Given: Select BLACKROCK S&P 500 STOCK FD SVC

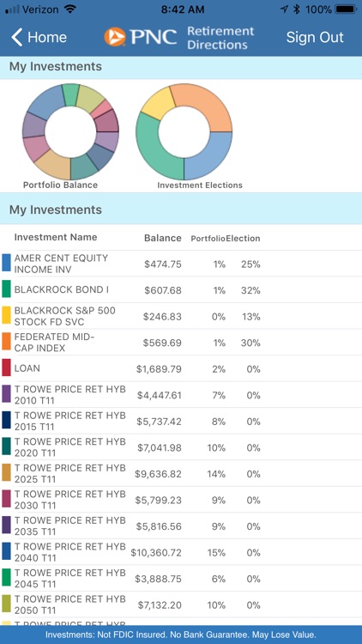Looking at the screenshot, I should click(x=65, y=316).
